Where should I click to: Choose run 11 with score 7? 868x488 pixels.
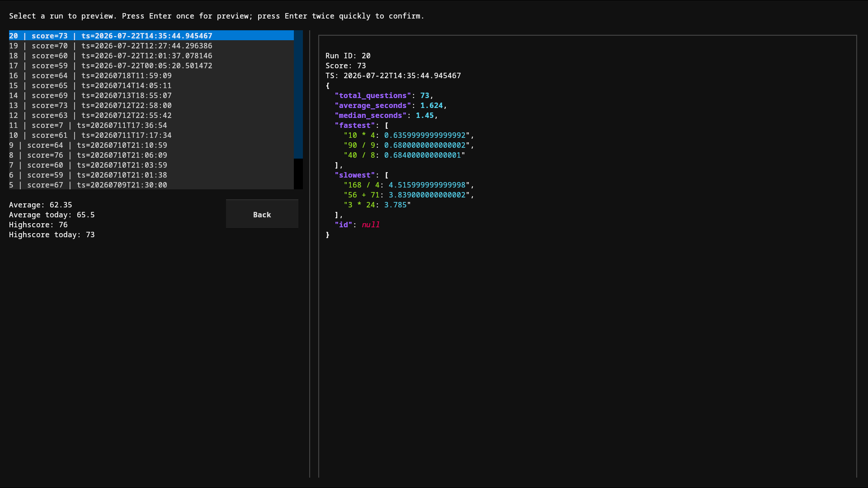(151, 125)
